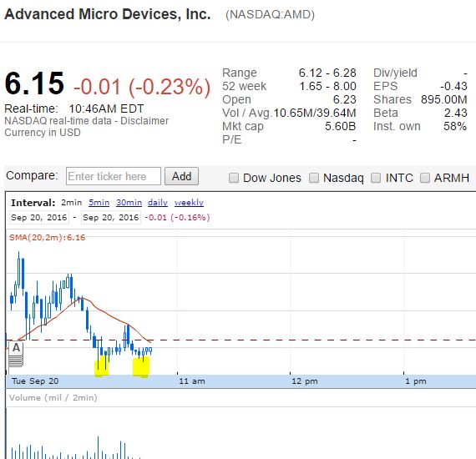Click the Range value 6.12 - 6.28
This screenshot has width=476, height=459.
[x=327, y=73]
